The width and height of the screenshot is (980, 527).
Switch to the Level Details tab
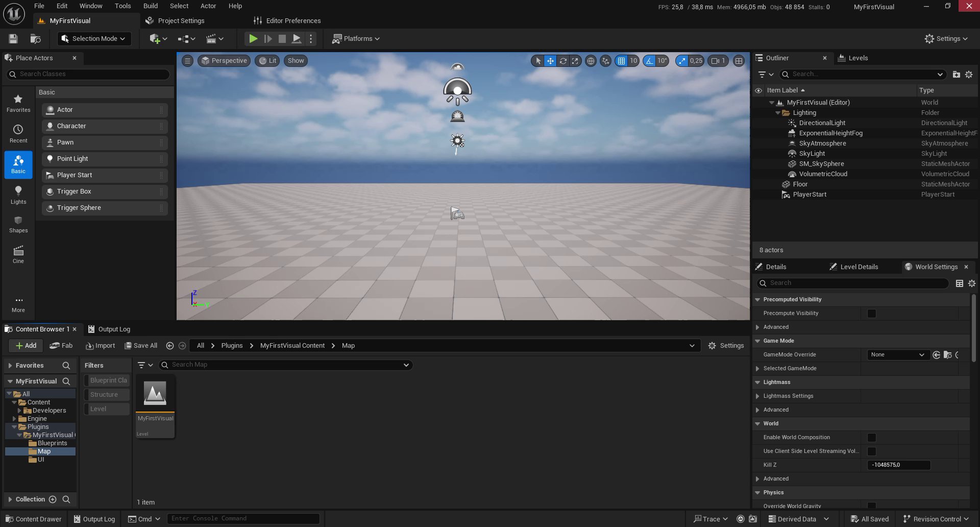(854, 267)
